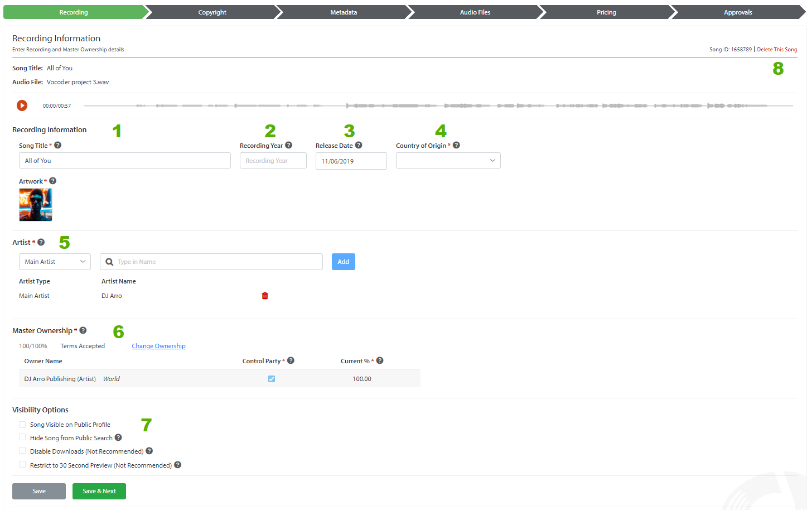Jump to the Pricing step
Image resolution: width=812 pixels, height=510 pixels.
(x=607, y=12)
